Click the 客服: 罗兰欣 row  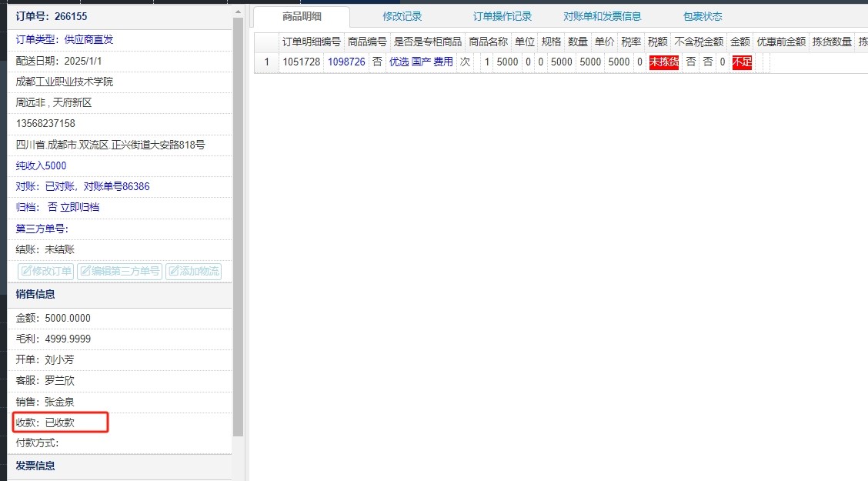coord(119,381)
